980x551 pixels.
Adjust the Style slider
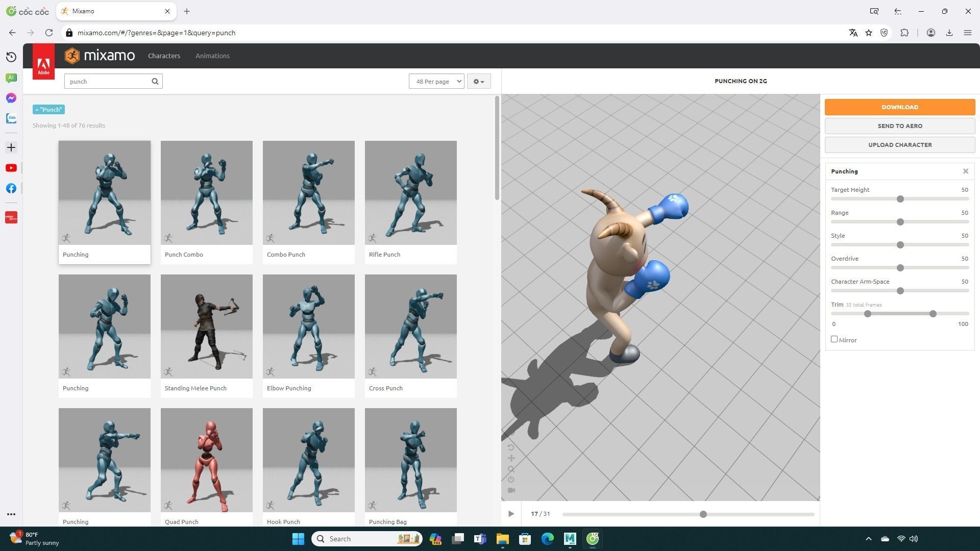(x=900, y=245)
